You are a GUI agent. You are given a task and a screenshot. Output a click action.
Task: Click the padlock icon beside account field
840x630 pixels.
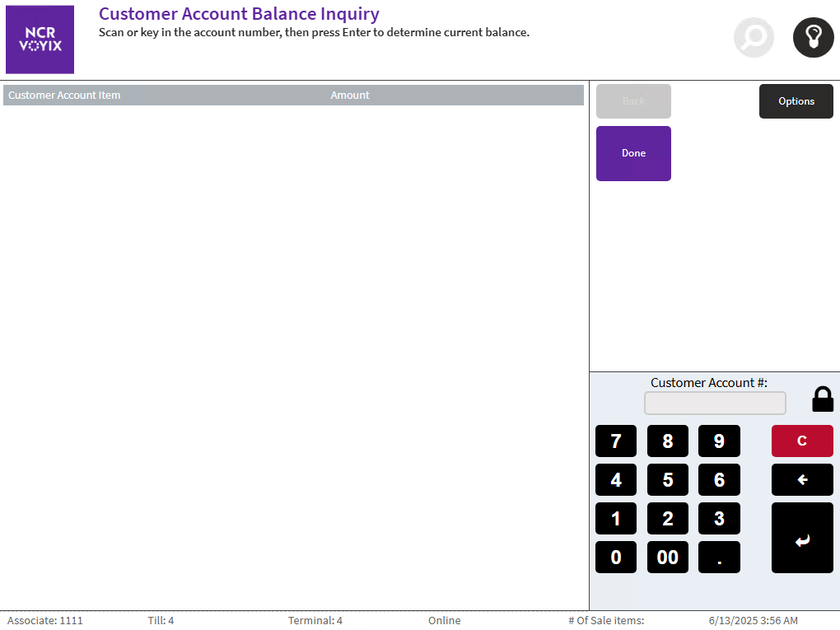[x=823, y=399]
